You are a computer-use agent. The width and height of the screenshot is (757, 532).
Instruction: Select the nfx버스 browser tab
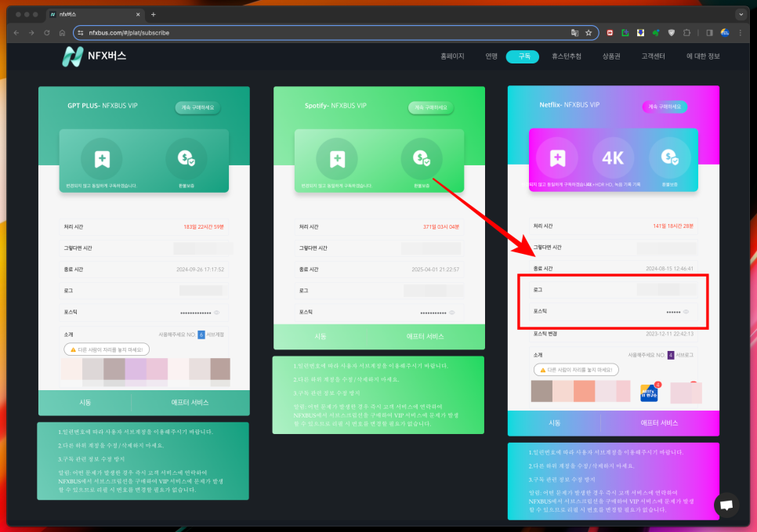pos(94,14)
